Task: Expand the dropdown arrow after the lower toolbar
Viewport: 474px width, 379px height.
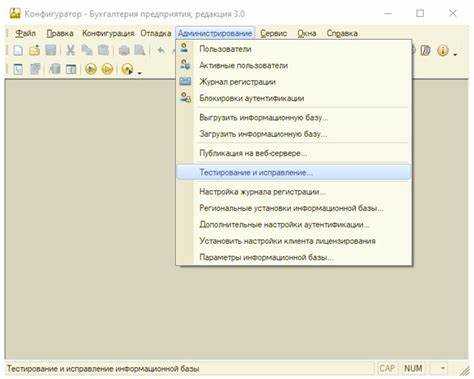Action: pos(140,73)
